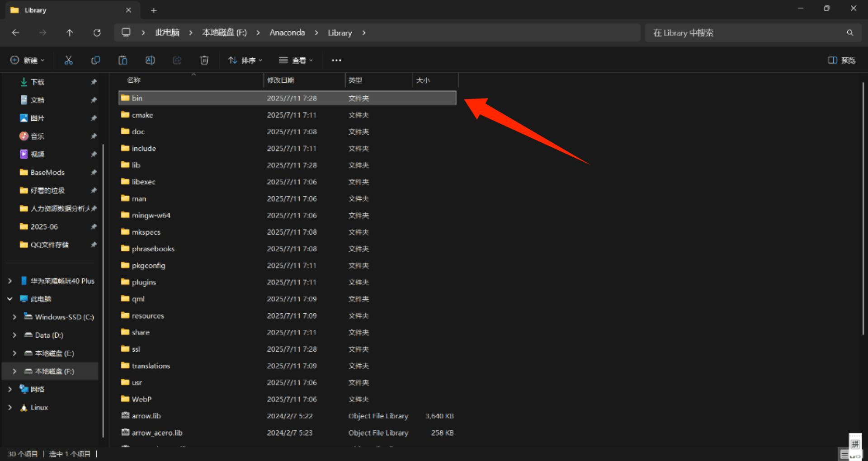
Task: Sort by the 修改日期 column header
Action: click(304, 80)
